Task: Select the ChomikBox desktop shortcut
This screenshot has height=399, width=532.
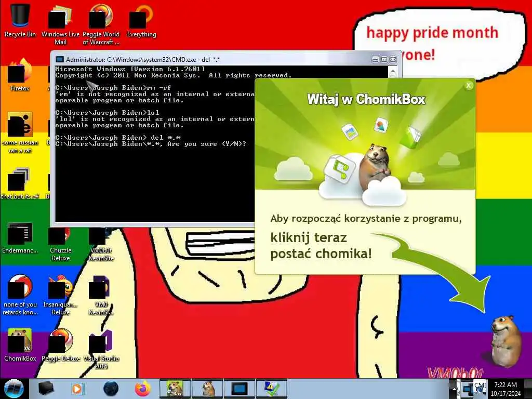Action: pos(20,345)
